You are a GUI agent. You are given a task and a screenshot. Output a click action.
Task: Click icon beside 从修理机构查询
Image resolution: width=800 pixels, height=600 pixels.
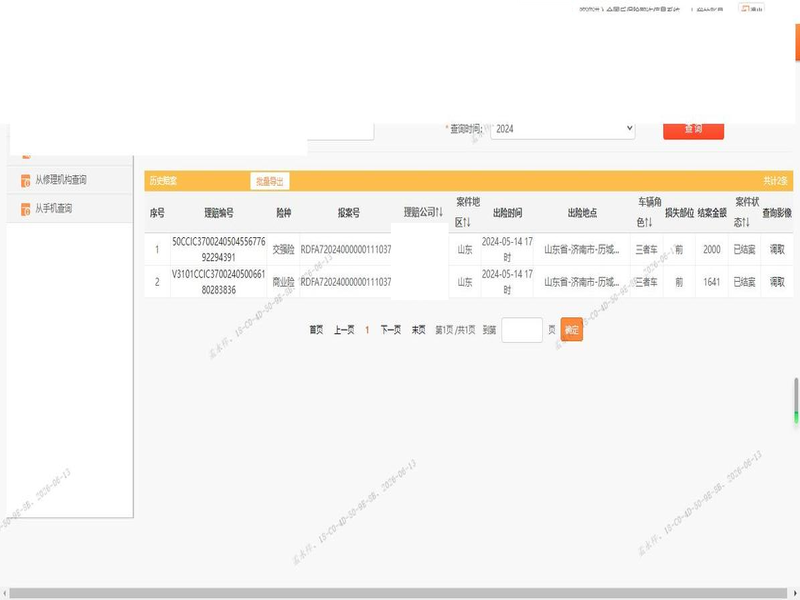26,181
